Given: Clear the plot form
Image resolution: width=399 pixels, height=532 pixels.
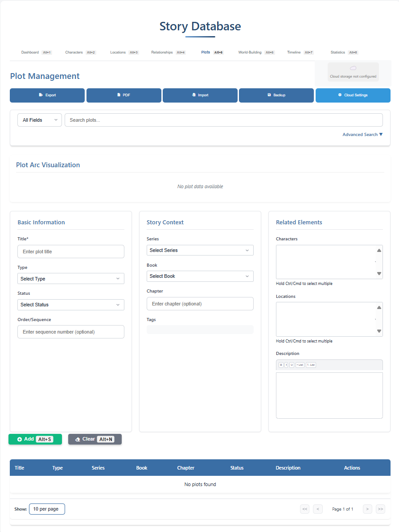Looking at the screenshot, I should pyautogui.click(x=95, y=439).
